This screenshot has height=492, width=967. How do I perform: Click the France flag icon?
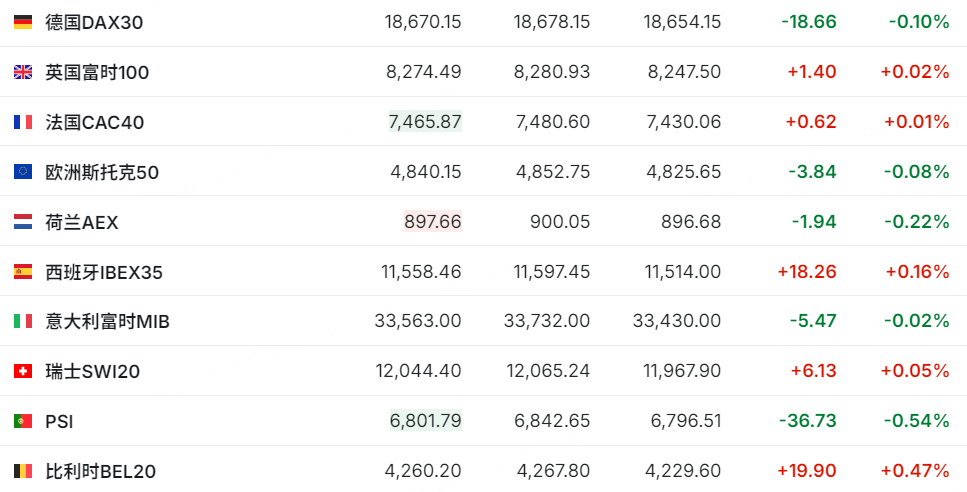[22, 122]
